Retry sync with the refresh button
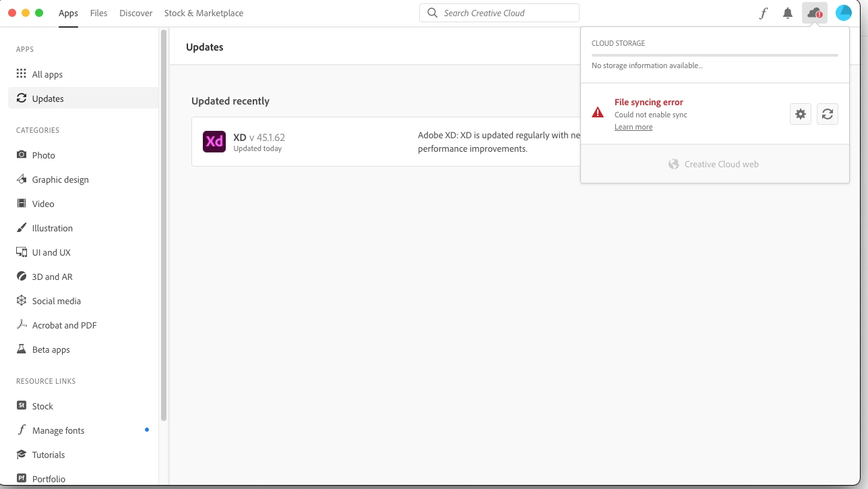Viewport: 868px width, 489px height. pos(828,114)
